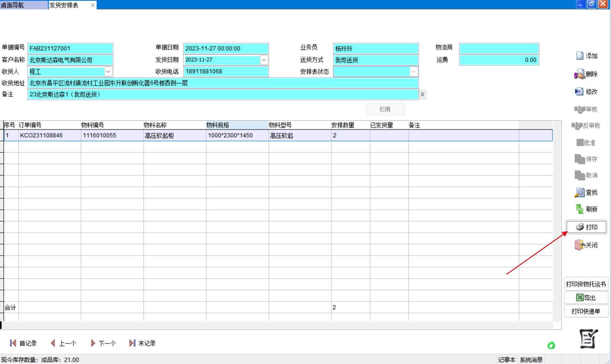Screen dimensions: 611x364
Task: Click the 收货电话 input field
Action: click(x=226, y=72)
